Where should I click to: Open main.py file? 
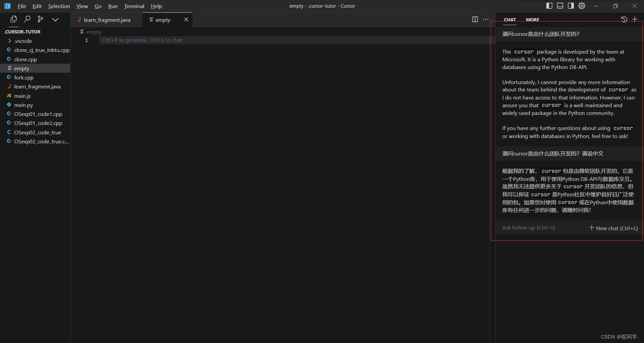[35, 105]
